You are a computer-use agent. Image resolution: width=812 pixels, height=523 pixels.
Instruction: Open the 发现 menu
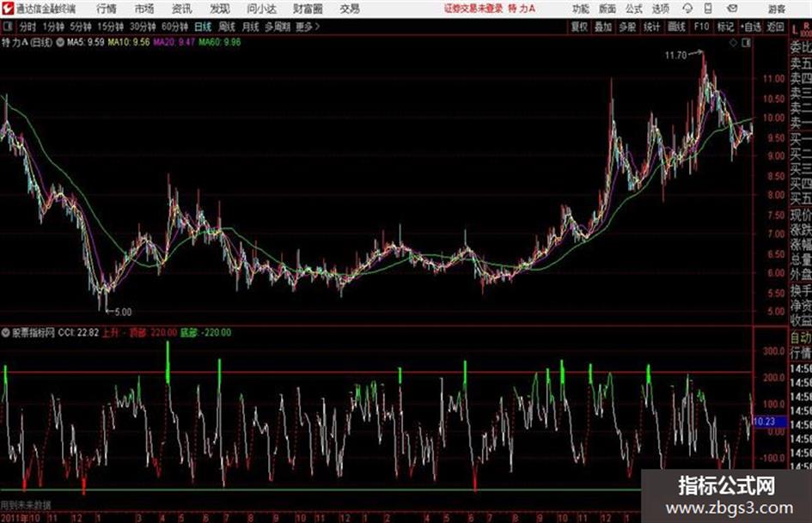[x=220, y=9]
